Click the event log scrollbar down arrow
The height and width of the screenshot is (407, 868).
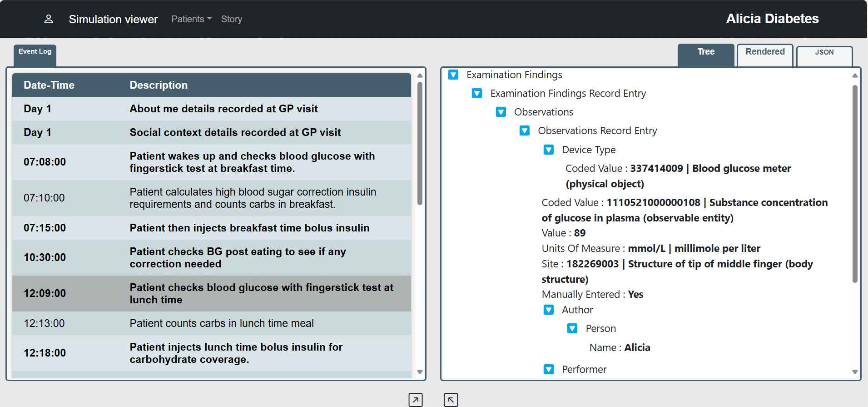click(419, 372)
